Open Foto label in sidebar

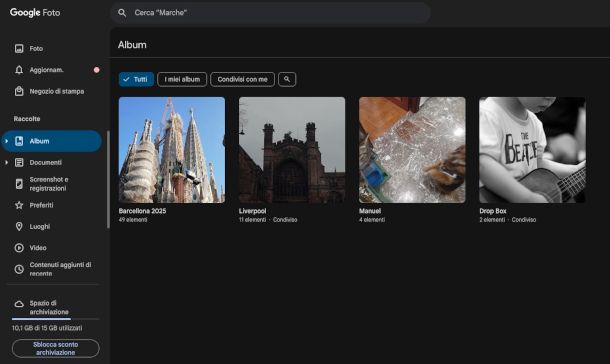click(x=36, y=49)
